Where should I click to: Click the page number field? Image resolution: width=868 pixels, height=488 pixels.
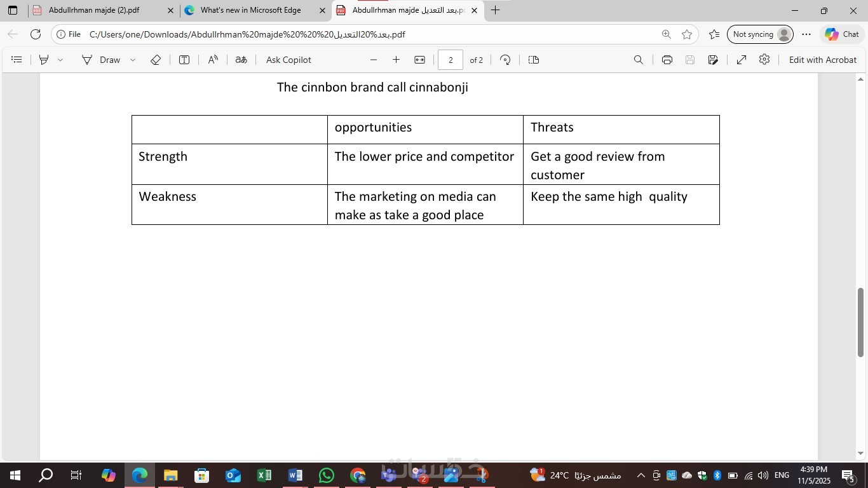coord(451,60)
